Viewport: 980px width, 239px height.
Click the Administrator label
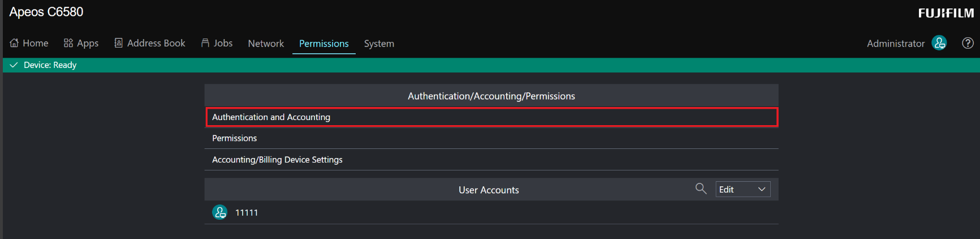895,44
